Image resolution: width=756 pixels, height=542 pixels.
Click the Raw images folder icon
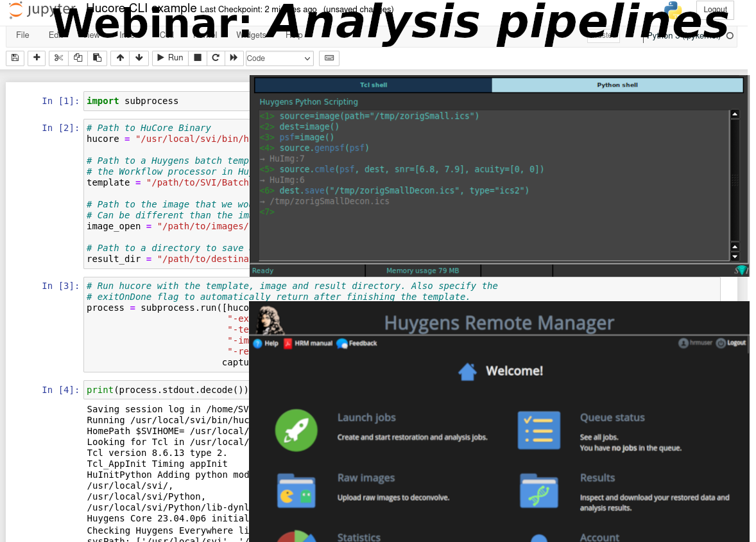click(296, 491)
